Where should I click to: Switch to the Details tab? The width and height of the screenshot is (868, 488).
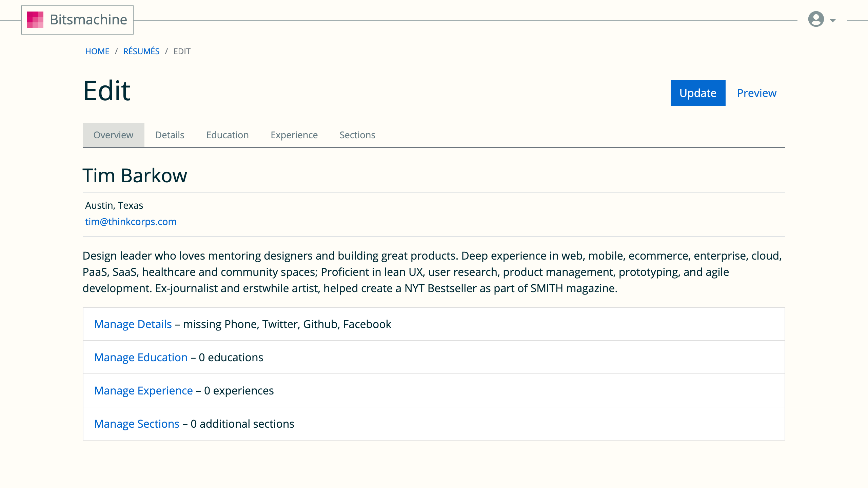[170, 135]
